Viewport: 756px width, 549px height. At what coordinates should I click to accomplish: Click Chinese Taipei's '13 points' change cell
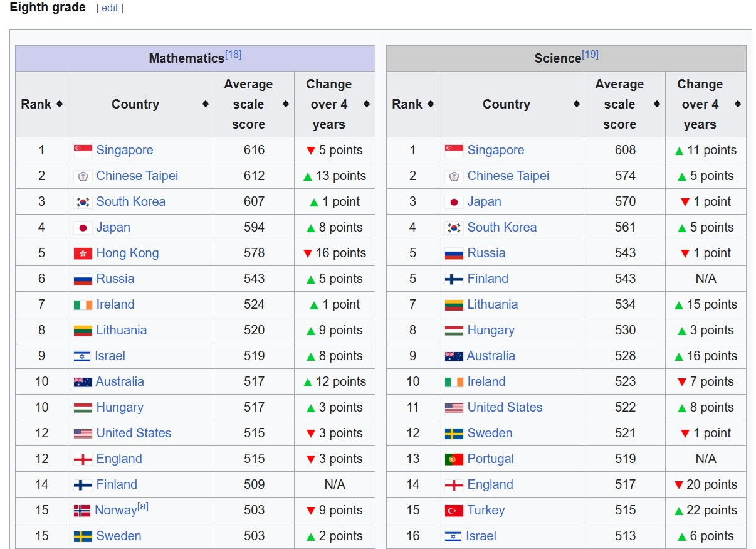tap(335, 176)
